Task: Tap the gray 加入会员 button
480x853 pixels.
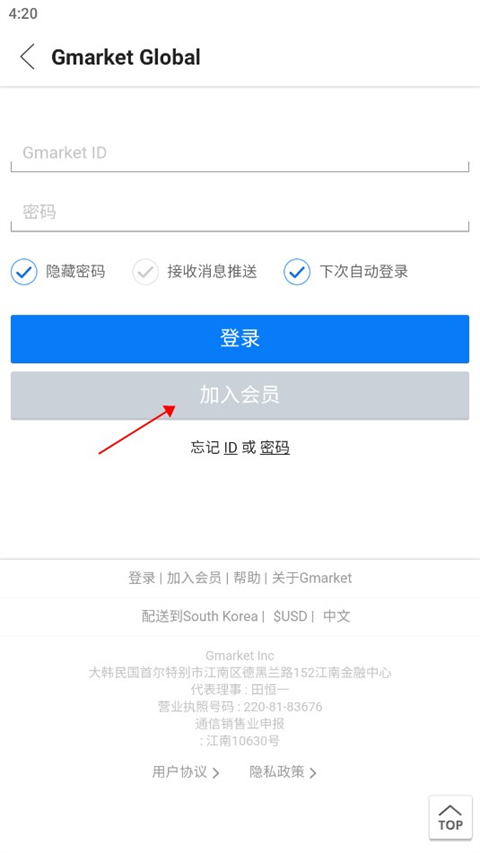Action: coord(239,395)
